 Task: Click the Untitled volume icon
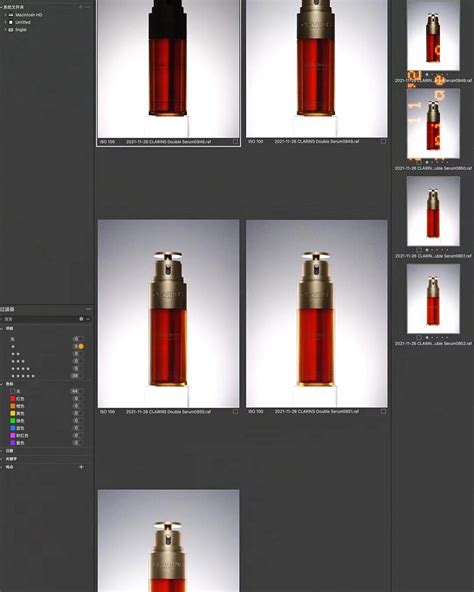[x=11, y=22]
